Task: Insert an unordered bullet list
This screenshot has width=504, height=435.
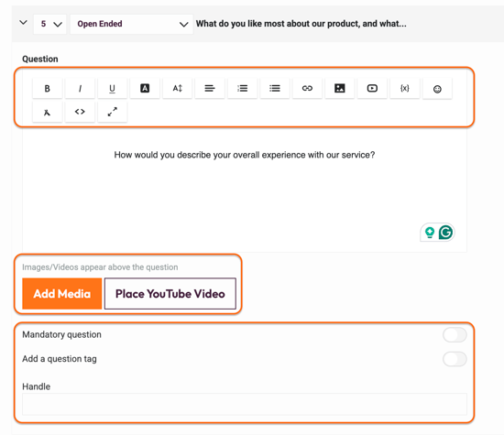Action: pos(275,88)
